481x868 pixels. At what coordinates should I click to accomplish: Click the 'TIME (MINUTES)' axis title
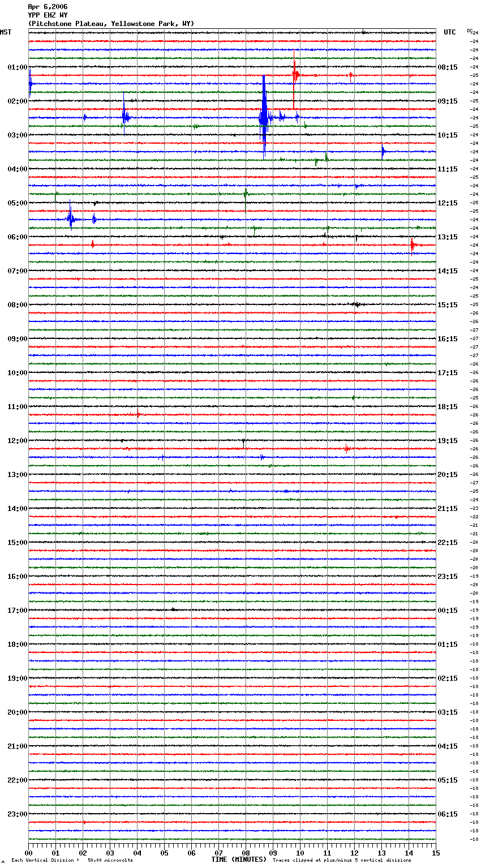pos(239,860)
